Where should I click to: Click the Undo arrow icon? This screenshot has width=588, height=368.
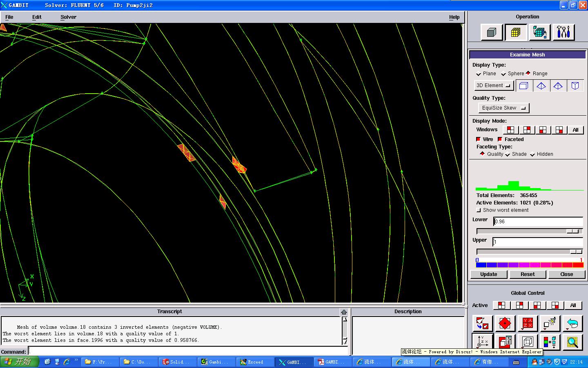click(x=572, y=323)
